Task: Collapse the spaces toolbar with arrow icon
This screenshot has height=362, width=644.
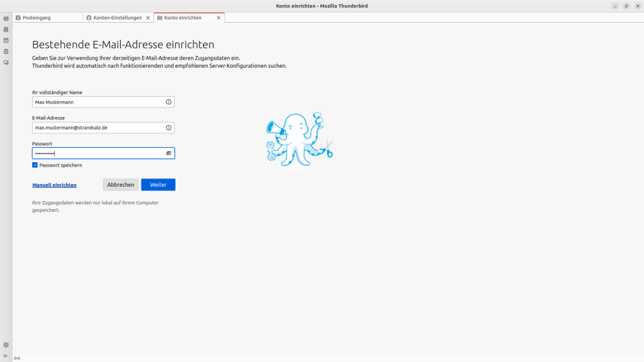Action: (6, 356)
